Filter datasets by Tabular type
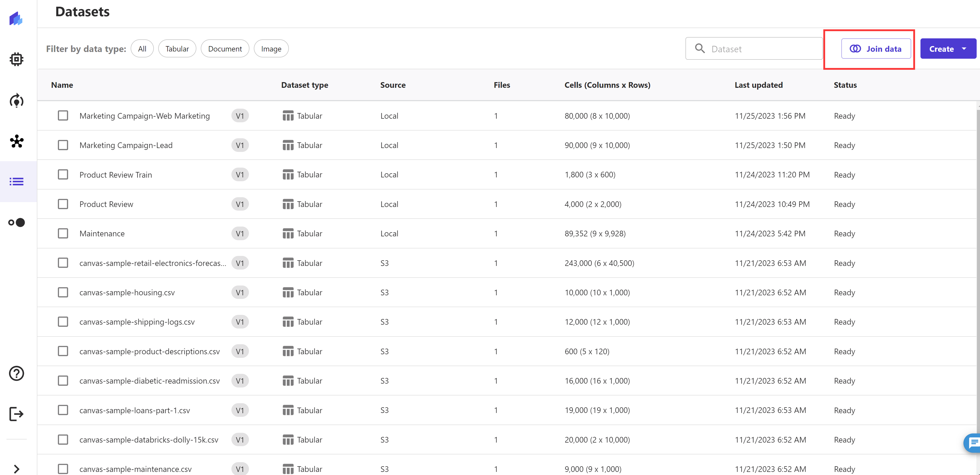The height and width of the screenshot is (475, 980). (177, 49)
